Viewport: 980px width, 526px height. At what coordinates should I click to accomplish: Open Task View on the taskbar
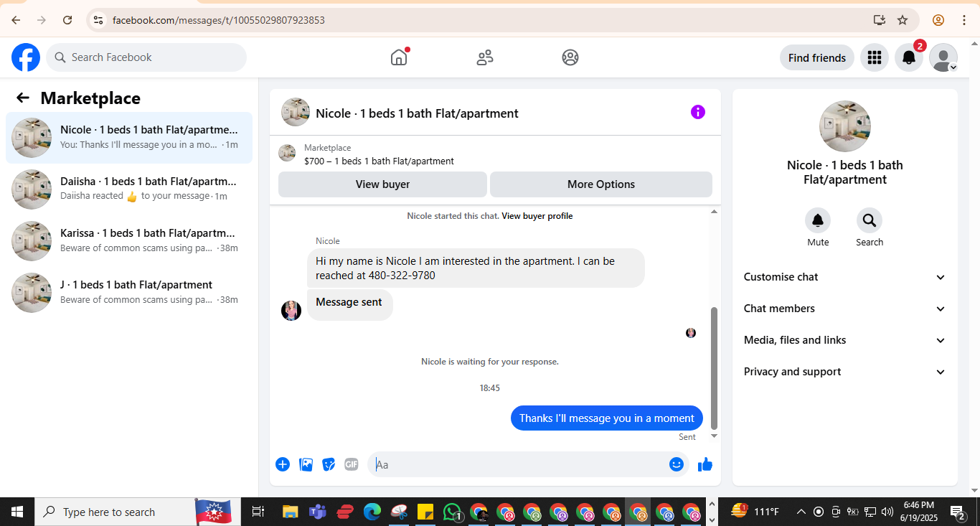click(258, 512)
